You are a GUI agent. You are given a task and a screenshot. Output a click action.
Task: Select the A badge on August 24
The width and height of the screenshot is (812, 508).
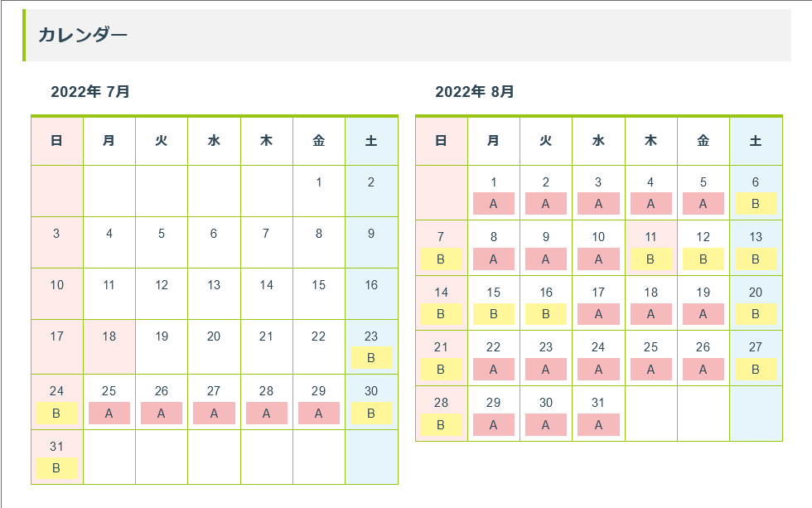click(598, 370)
